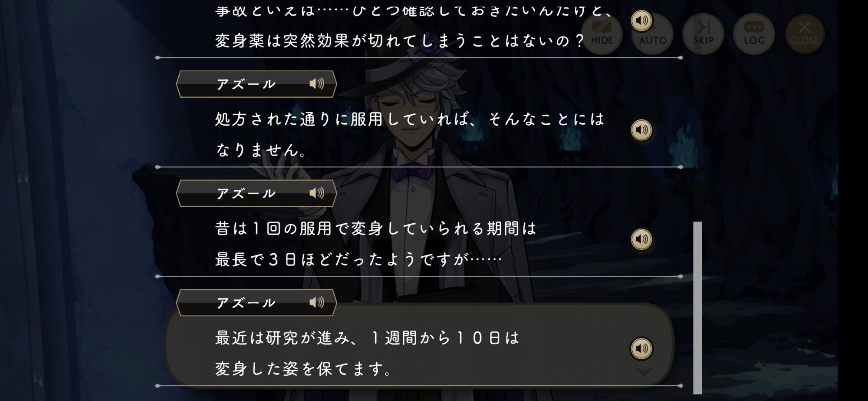Screen dimensions: 868x401
Task: Close the log with CLOSE button
Action: 804,34
